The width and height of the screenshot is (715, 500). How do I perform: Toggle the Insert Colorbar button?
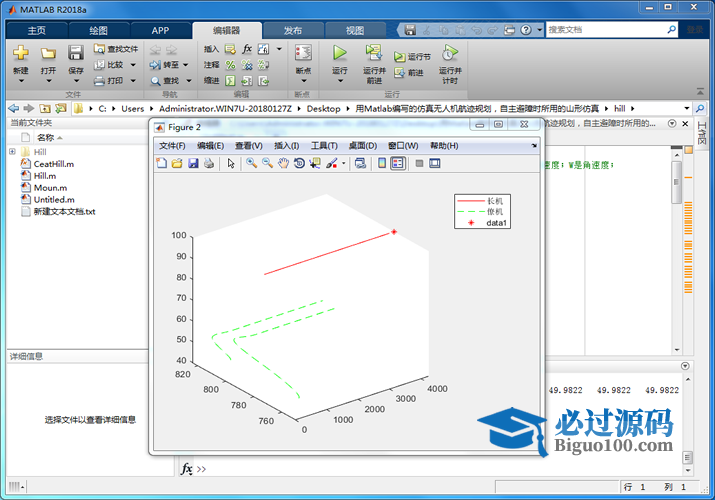(382, 164)
